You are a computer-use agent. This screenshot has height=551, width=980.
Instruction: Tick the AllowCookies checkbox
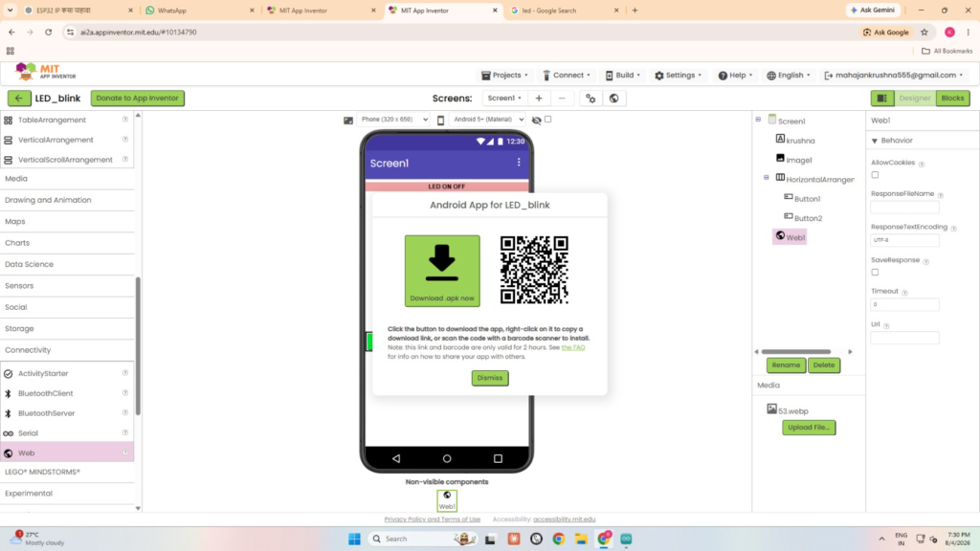[x=875, y=175]
